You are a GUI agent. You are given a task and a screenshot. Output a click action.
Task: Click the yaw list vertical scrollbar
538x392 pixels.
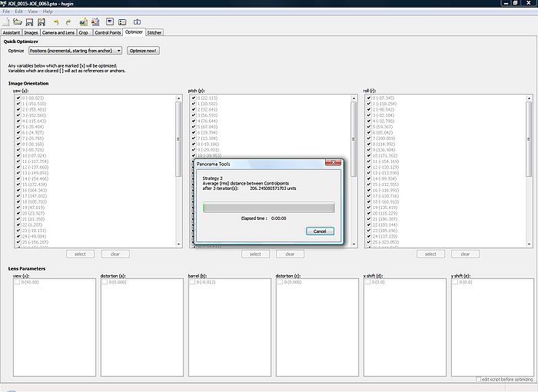click(x=179, y=169)
